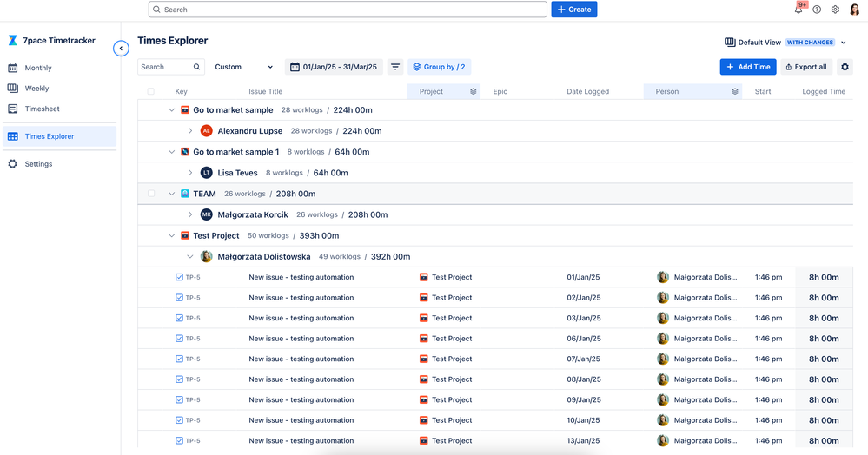Collapse the Test Project group chevron
The height and width of the screenshot is (455, 868).
172,236
